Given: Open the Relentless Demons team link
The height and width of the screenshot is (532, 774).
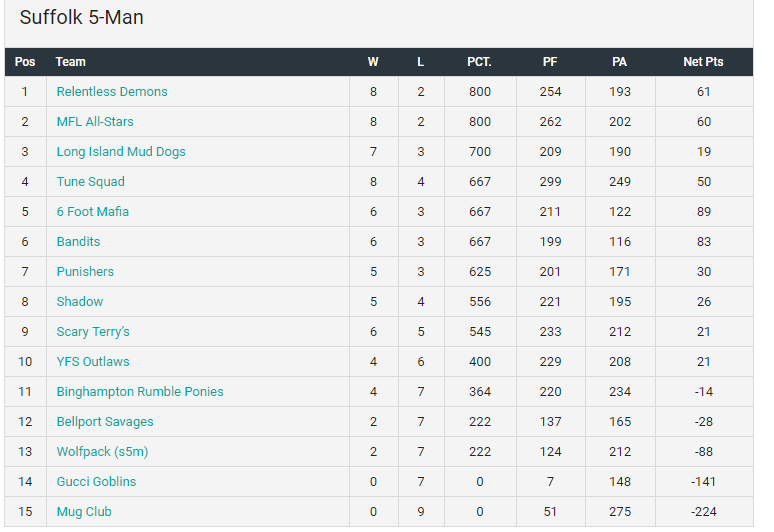Looking at the screenshot, I should (112, 92).
